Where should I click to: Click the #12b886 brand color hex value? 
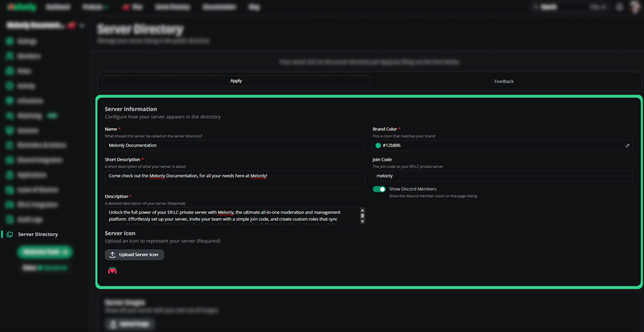coord(392,145)
